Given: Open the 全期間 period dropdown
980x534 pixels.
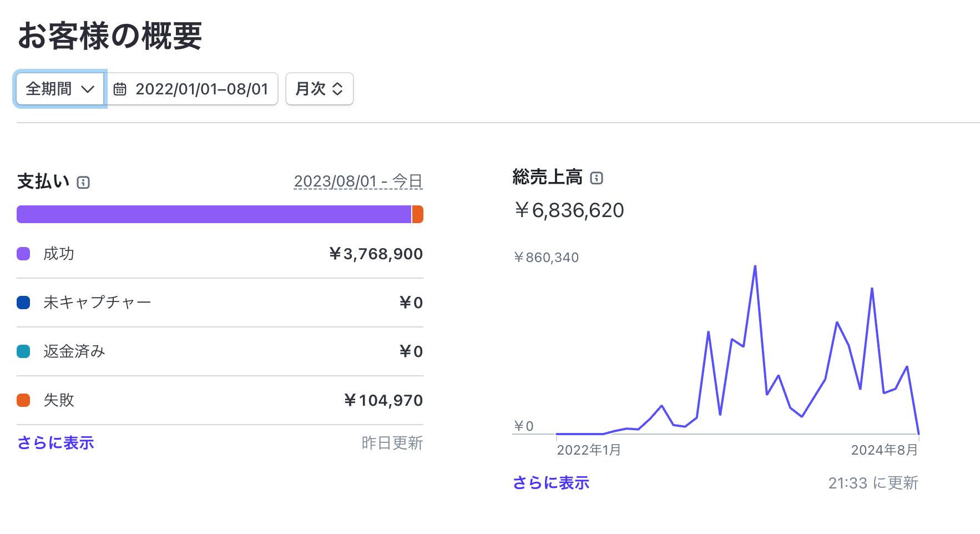Looking at the screenshot, I should coord(60,89).
